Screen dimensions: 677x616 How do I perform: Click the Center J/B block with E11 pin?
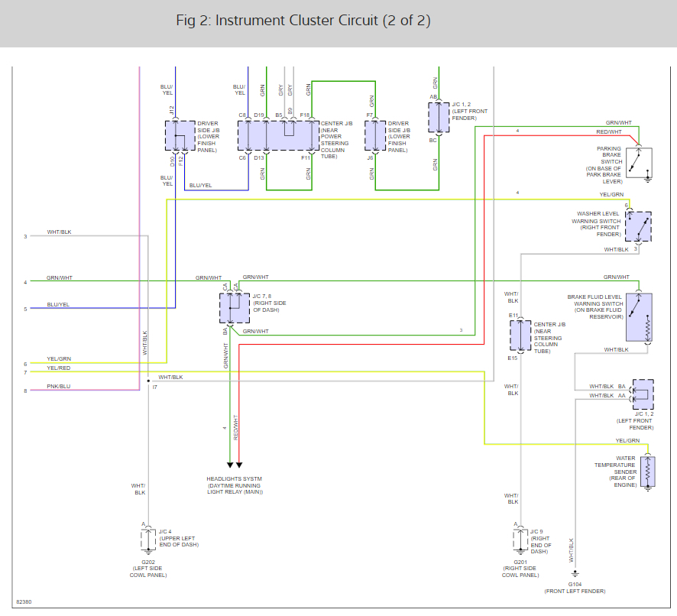coord(520,335)
